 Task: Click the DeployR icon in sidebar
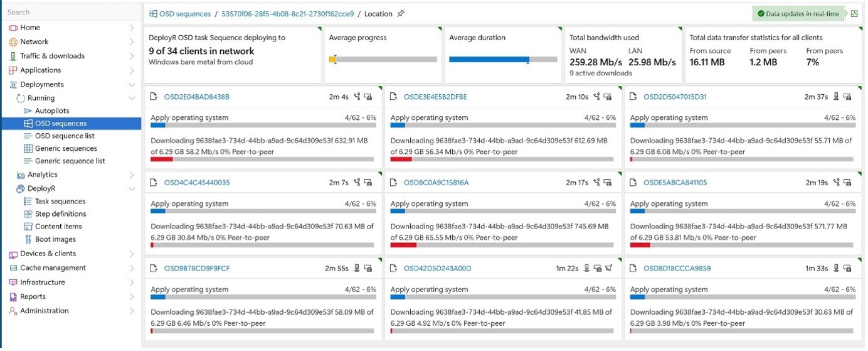21,189
